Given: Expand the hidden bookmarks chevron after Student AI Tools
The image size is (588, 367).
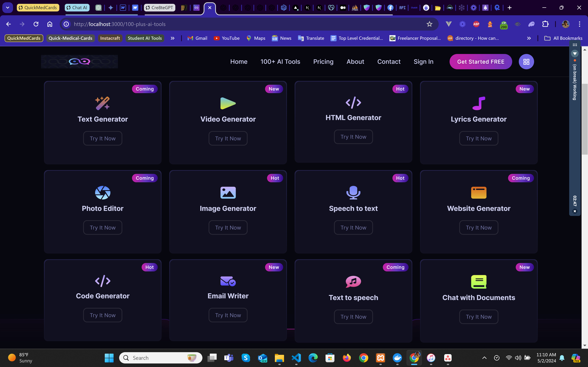Looking at the screenshot, I should click(x=173, y=38).
